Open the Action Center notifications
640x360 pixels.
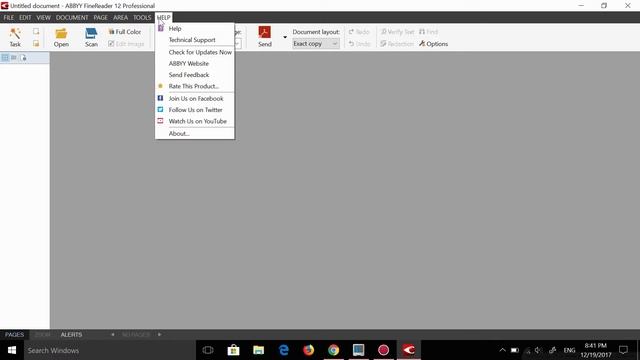pos(623,350)
